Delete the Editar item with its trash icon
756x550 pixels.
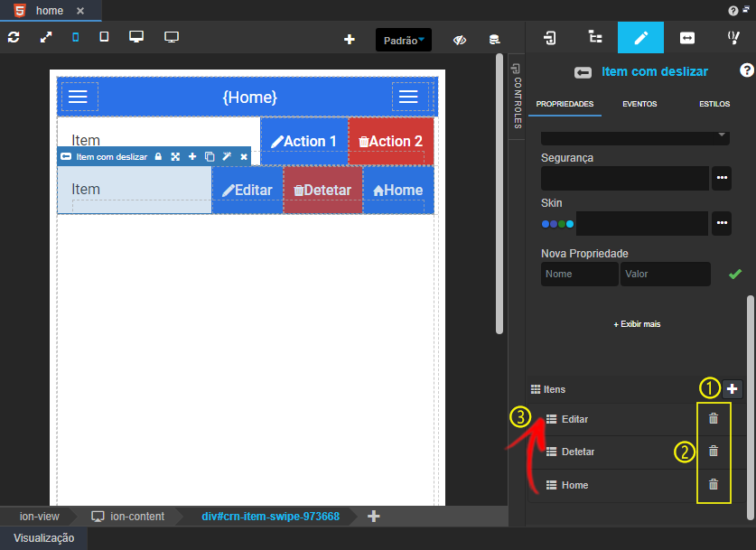tap(714, 418)
